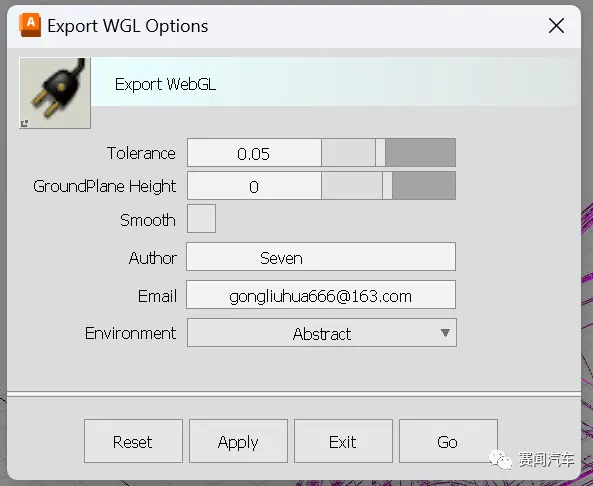593x486 pixels.
Task: Click the small arrow badge on the plug icon
Action: 24,123
